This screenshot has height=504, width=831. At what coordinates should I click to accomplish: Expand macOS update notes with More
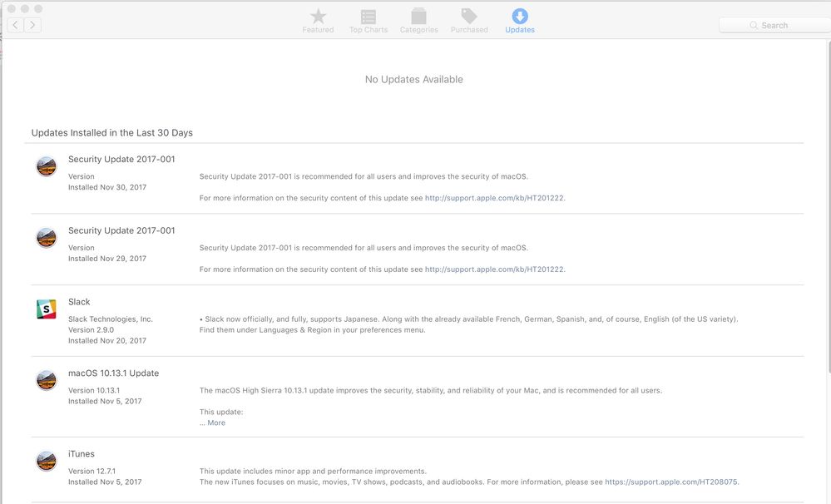(215, 422)
